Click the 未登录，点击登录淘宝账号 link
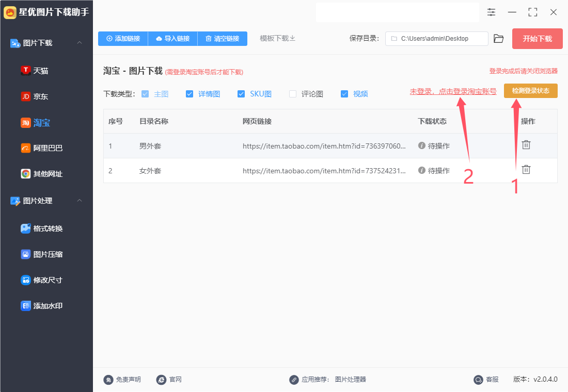 pos(453,92)
